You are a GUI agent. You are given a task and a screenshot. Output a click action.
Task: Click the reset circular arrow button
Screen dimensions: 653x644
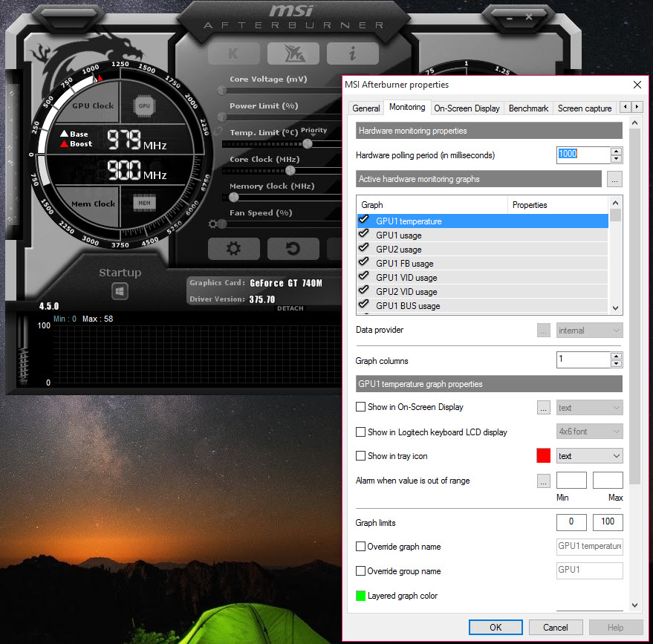click(x=293, y=249)
